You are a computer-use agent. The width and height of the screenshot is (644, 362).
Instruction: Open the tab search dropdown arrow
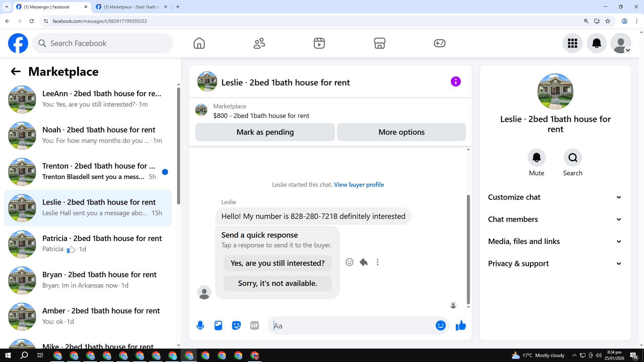click(x=7, y=7)
